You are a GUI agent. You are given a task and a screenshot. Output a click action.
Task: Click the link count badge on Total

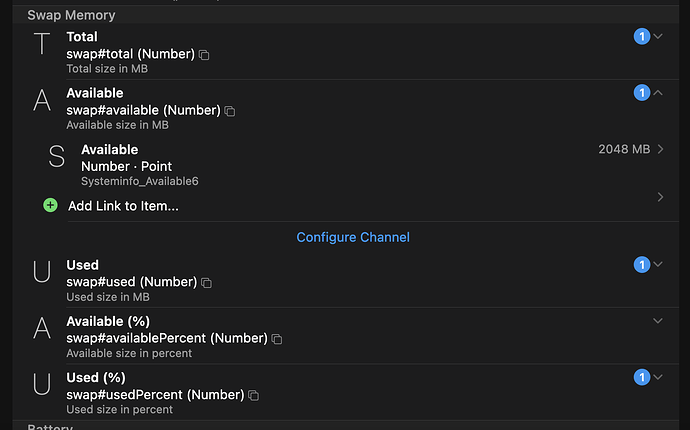pyautogui.click(x=642, y=37)
